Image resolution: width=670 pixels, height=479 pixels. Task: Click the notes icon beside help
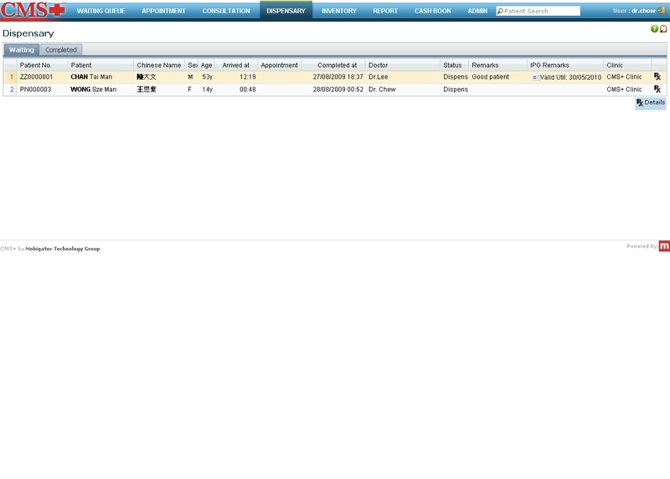click(663, 29)
